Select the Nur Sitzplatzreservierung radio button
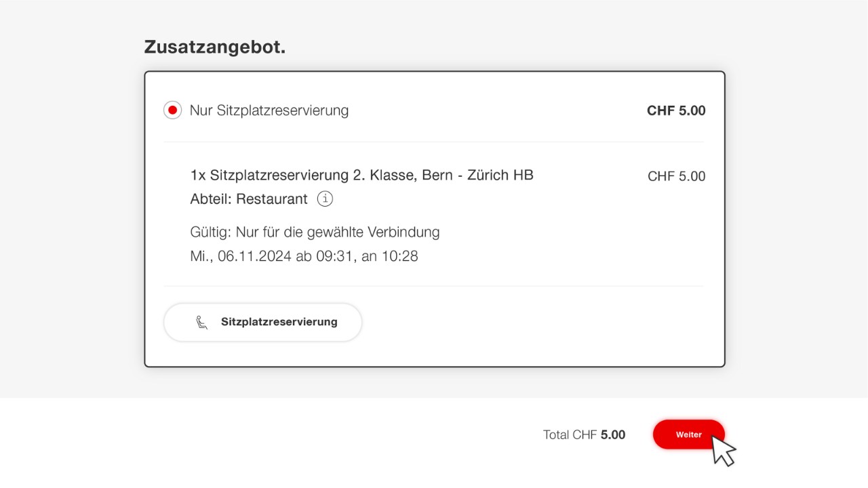Screen dimensions: 868x488 click(172, 110)
